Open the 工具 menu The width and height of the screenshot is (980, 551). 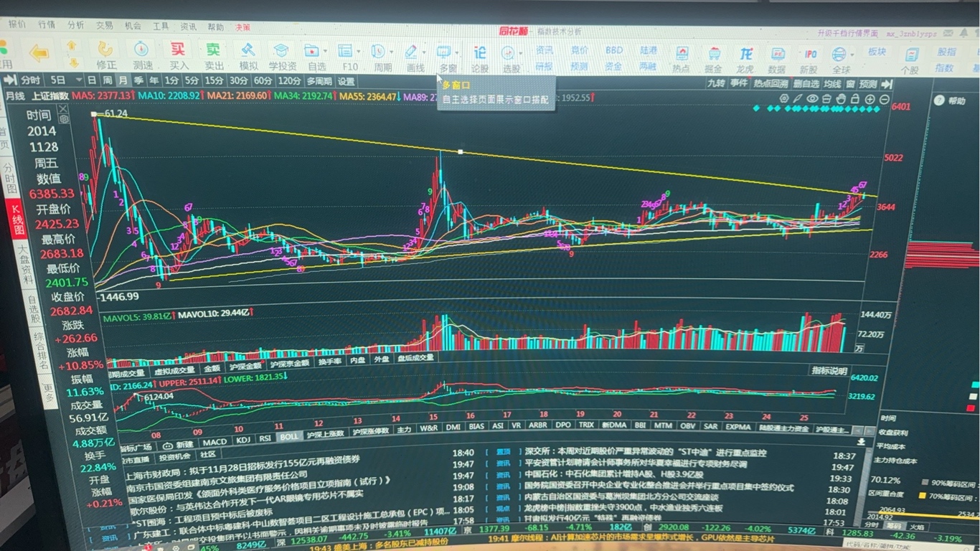point(161,26)
